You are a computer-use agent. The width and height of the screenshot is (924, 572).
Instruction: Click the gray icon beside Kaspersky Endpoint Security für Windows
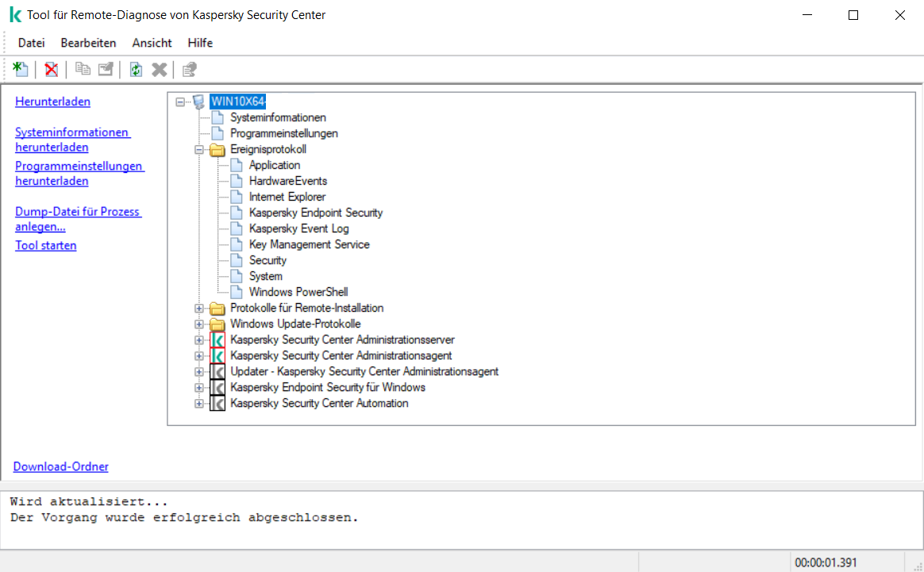pyautogui.click(x=218, y=388)
